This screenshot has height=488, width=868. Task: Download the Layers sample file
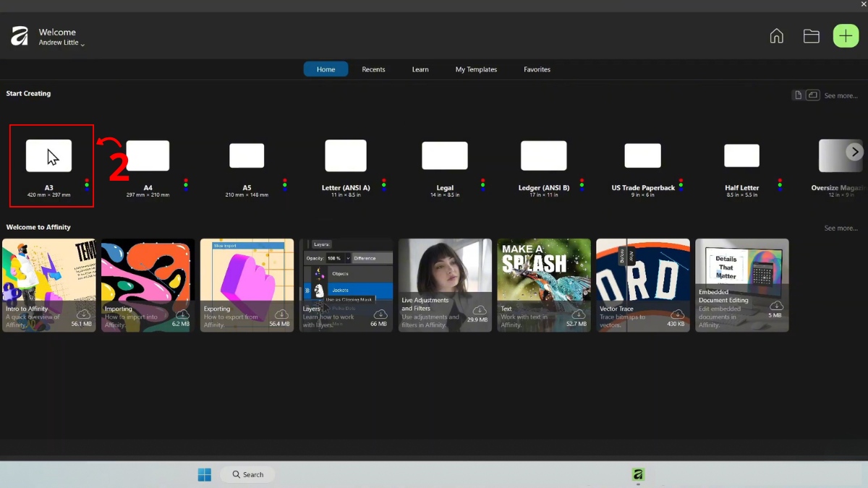coord(380,314)
